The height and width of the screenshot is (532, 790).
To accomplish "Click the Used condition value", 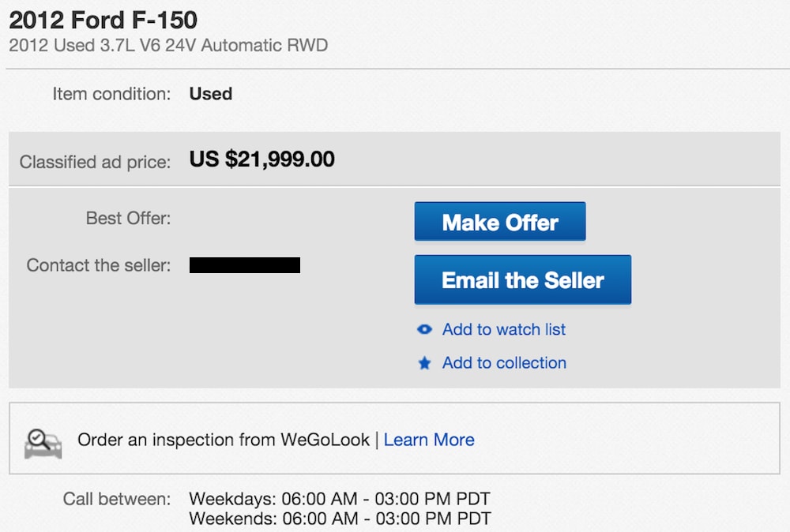I will tap(210, 94).
